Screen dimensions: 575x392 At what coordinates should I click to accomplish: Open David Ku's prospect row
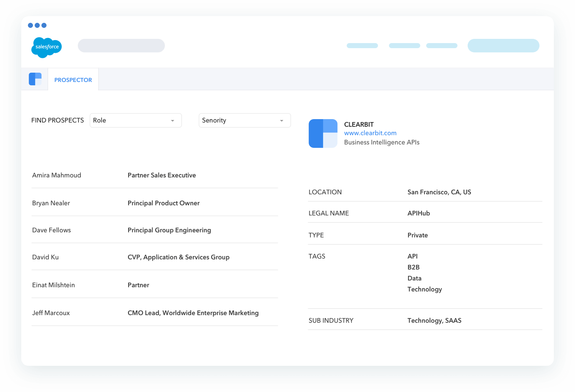pyautogui.click(x=46, y=257)
